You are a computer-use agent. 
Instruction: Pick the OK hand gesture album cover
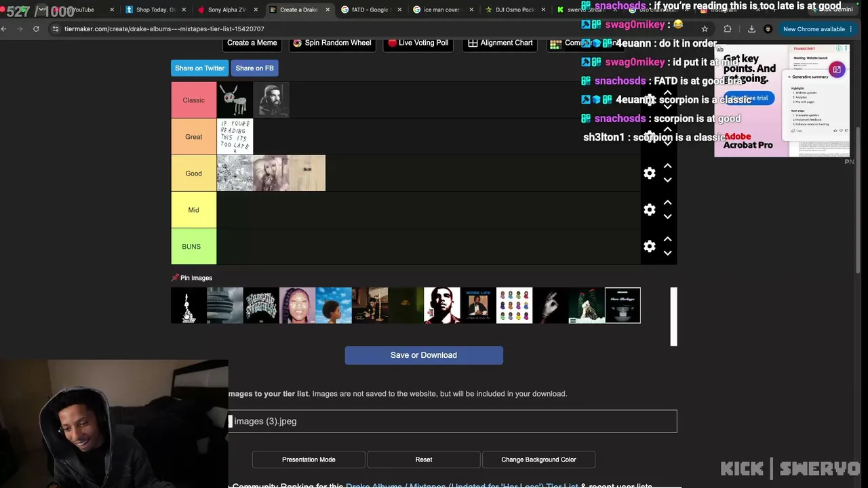[551, 306]
